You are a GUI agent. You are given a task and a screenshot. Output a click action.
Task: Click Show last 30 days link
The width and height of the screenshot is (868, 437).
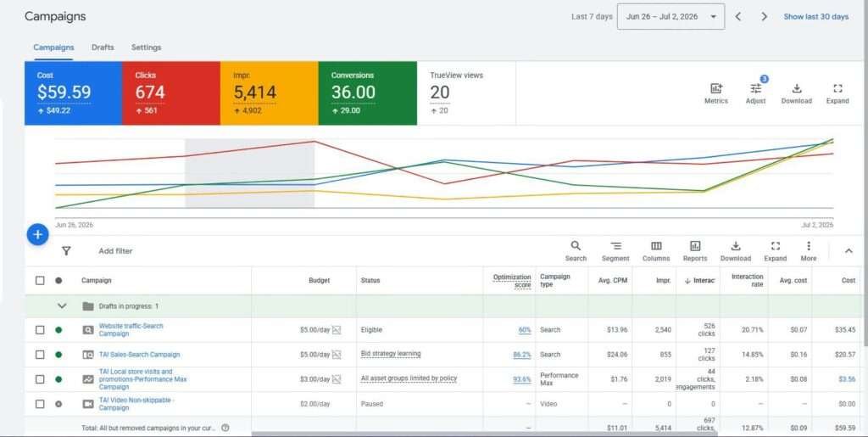tap(816, 17)
